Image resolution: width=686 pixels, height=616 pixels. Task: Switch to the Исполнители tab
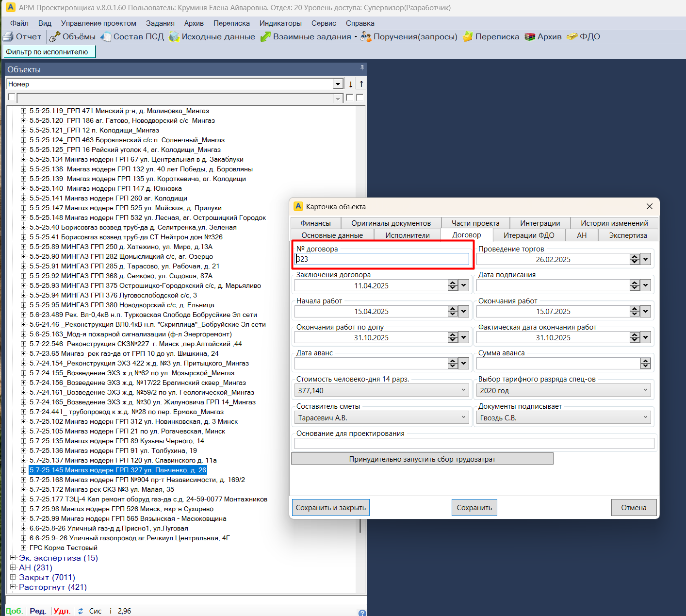[x=407, y=235]
